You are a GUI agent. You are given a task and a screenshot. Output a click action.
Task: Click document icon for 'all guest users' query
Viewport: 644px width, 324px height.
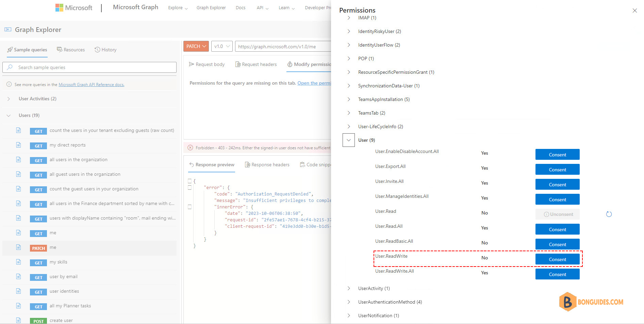click(x=19, y=174)
